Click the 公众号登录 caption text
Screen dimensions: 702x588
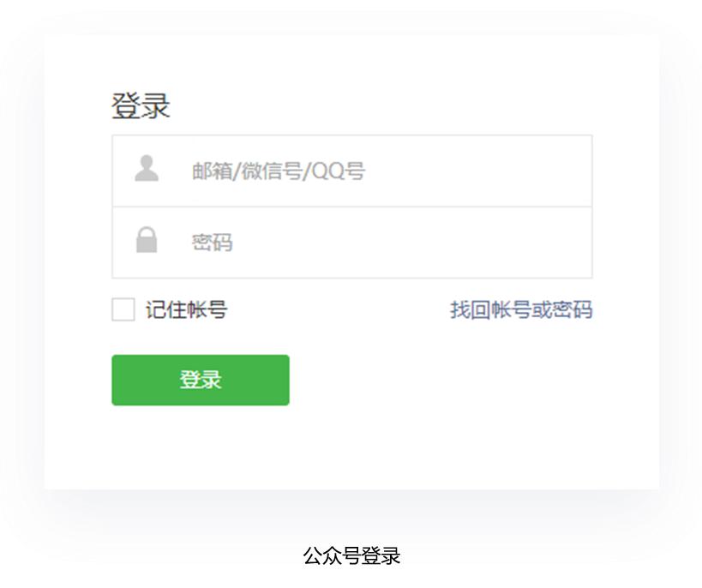tap(351, 555)
